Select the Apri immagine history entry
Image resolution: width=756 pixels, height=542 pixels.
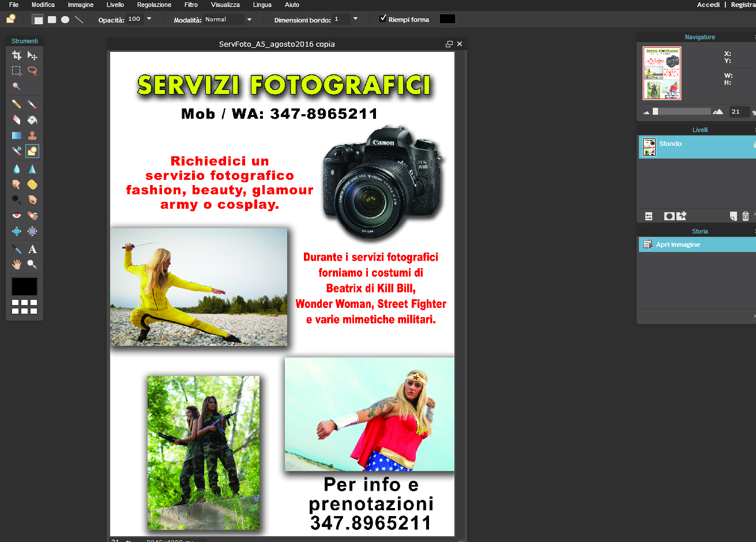tap(697, 244)
